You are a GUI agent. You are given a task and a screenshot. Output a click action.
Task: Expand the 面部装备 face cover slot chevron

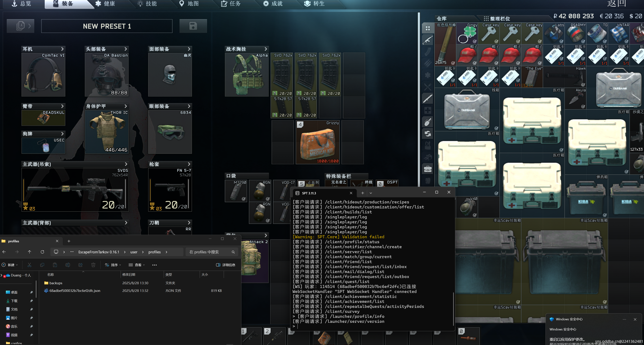pyautogui.click(x=189, y=49)
